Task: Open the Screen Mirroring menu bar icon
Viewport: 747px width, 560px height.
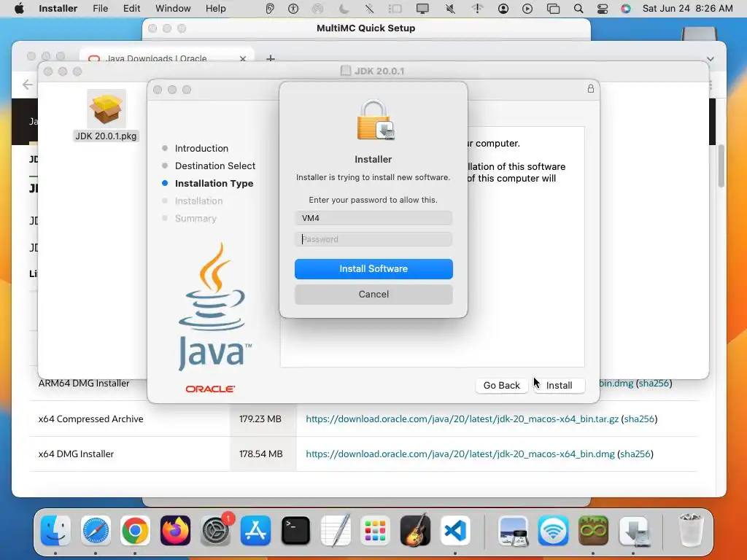Action: tap(553, 9)
